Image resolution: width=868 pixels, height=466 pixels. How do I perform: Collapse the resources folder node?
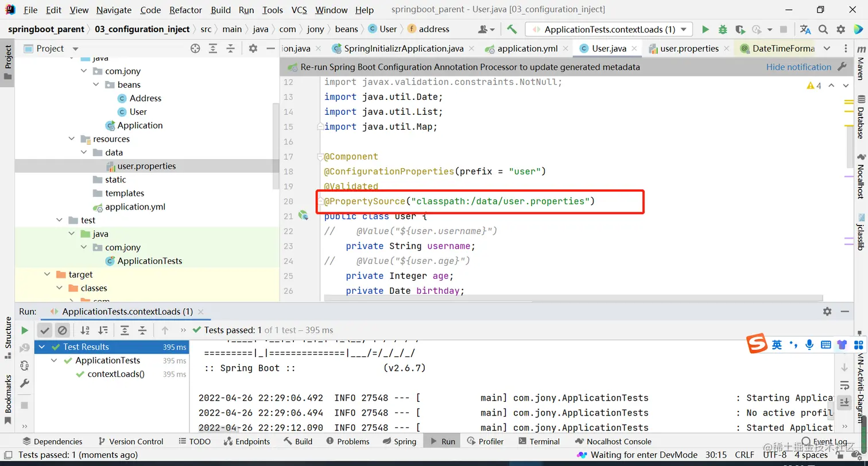pos(72,139)
